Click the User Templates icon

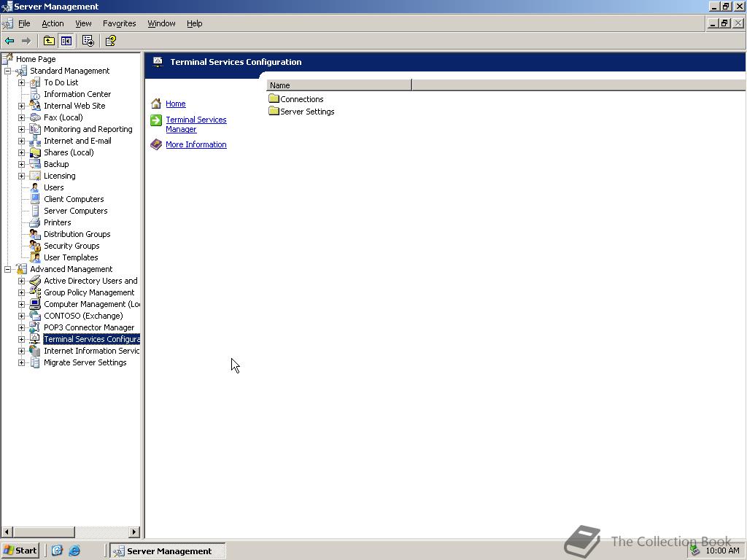point(35,257)
